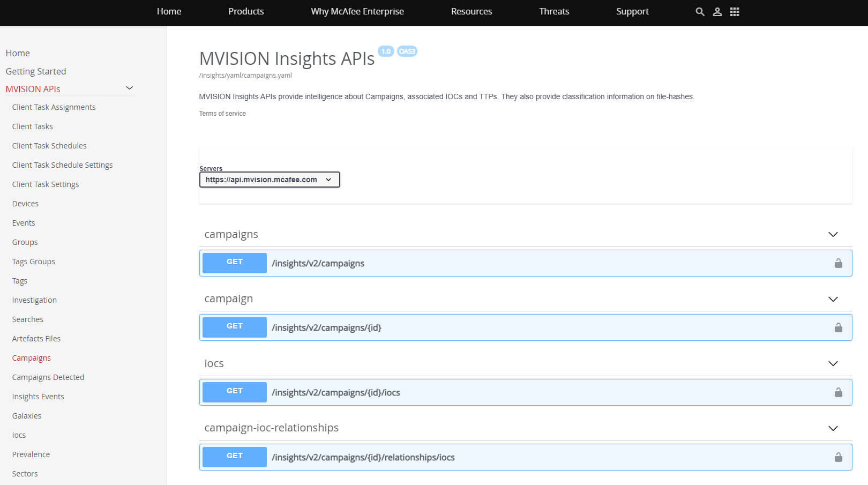This screenshot has height=485, width=868.
Task: Click lock icon on /insights/v2/campaigns endpoint
Action: click(x=839, y=263)
